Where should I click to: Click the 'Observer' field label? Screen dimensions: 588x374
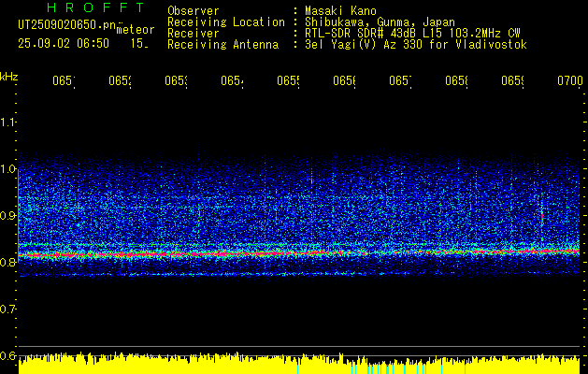coord(194,10)
